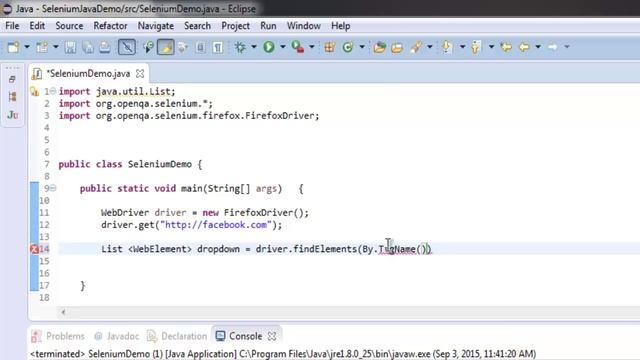
Task: Click the error marker on line 14
Action: (35, 249)
